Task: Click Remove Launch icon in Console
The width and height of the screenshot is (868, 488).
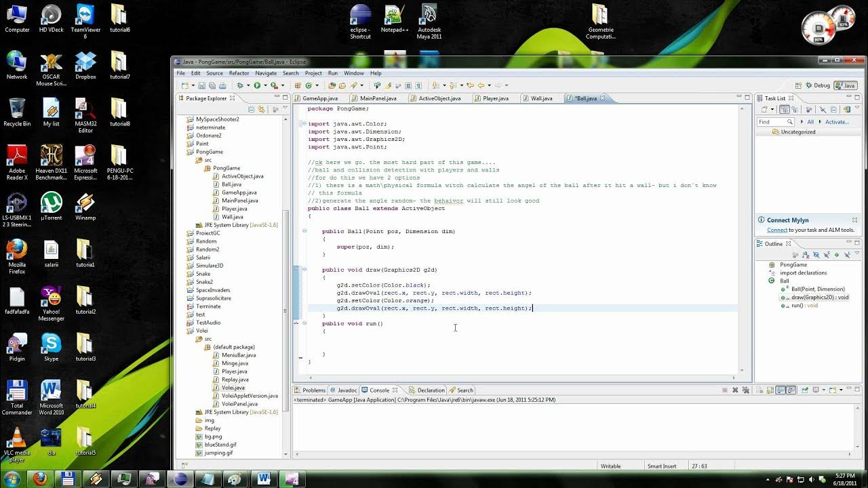Action: [735, 390]
